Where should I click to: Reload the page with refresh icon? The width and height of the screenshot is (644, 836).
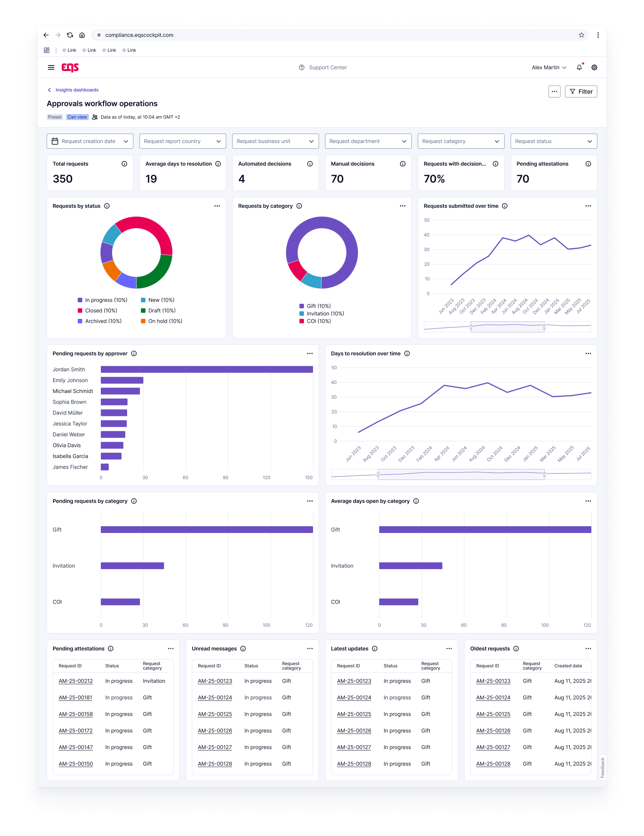tap(70, 35)
